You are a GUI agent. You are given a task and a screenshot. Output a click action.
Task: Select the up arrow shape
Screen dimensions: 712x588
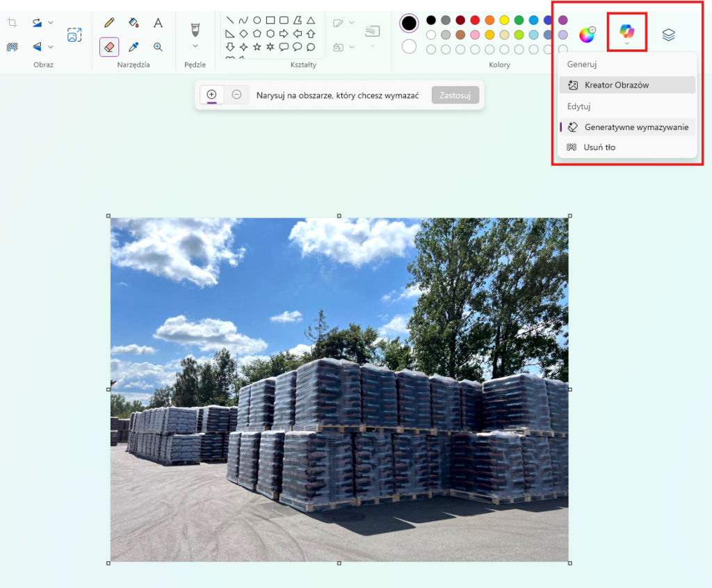pos(311,33)
